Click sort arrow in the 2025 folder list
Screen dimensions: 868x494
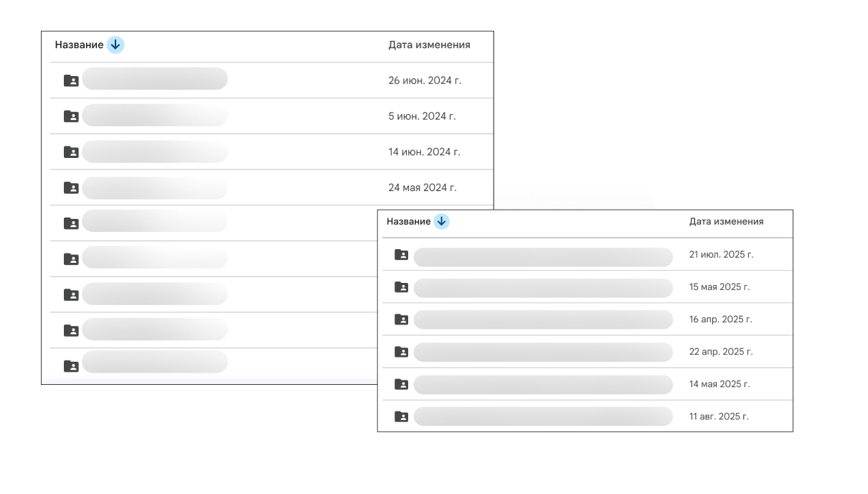click(441, 222)
